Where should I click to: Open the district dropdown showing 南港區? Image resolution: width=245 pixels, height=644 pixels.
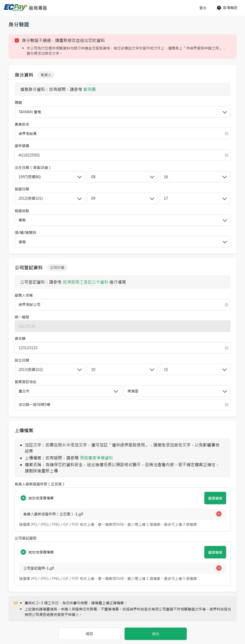coord(177,391)
